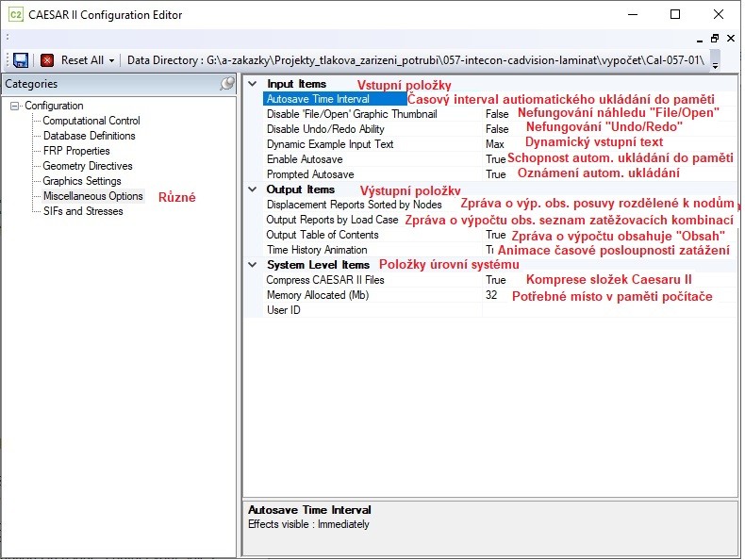
Task: Click the toolbar overflow arrow at right end
Action: pos(715,61)
